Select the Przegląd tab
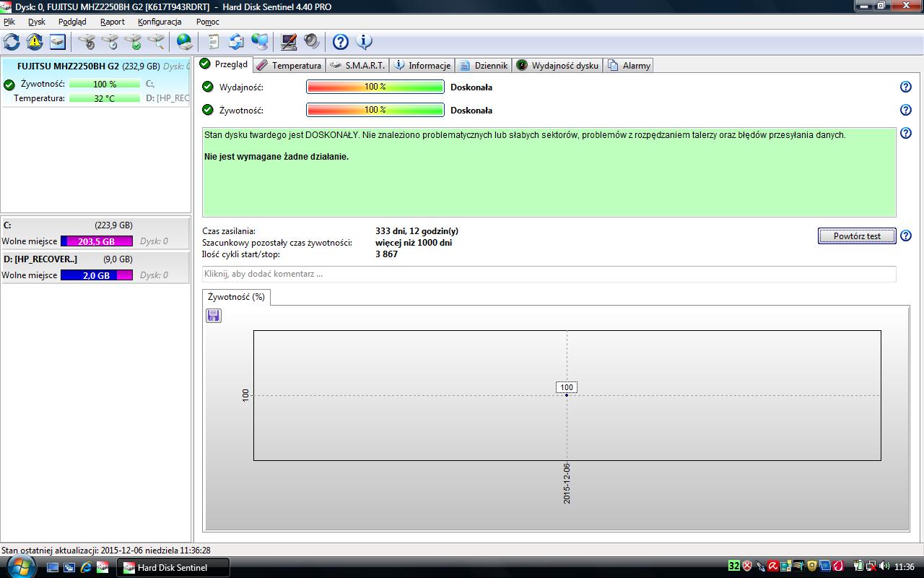This screenshot has height=578, width=924. (x=224, y=64)
